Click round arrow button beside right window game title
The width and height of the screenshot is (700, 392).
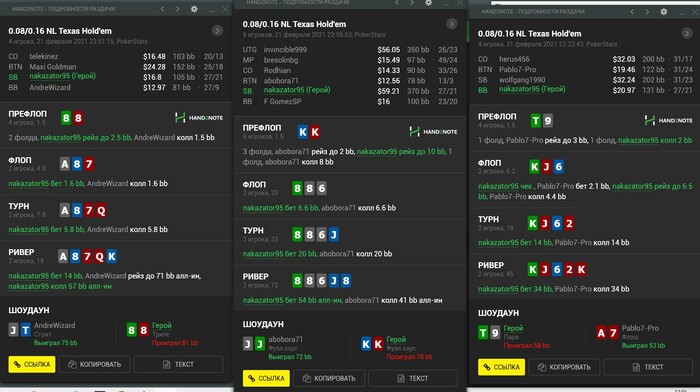(x=687, y=33)
